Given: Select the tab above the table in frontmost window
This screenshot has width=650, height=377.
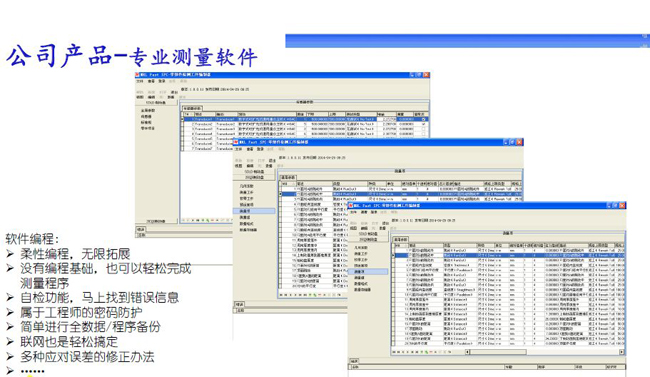Looking at the screenshot, I should pos(401,239).
